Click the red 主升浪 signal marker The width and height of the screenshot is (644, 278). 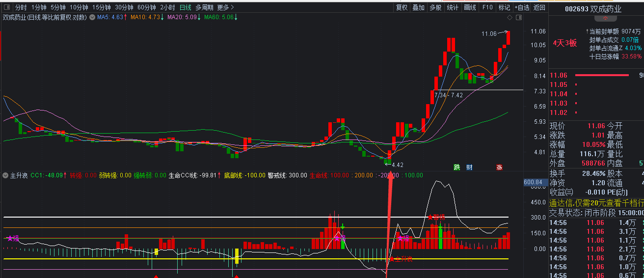pos(400,259)
